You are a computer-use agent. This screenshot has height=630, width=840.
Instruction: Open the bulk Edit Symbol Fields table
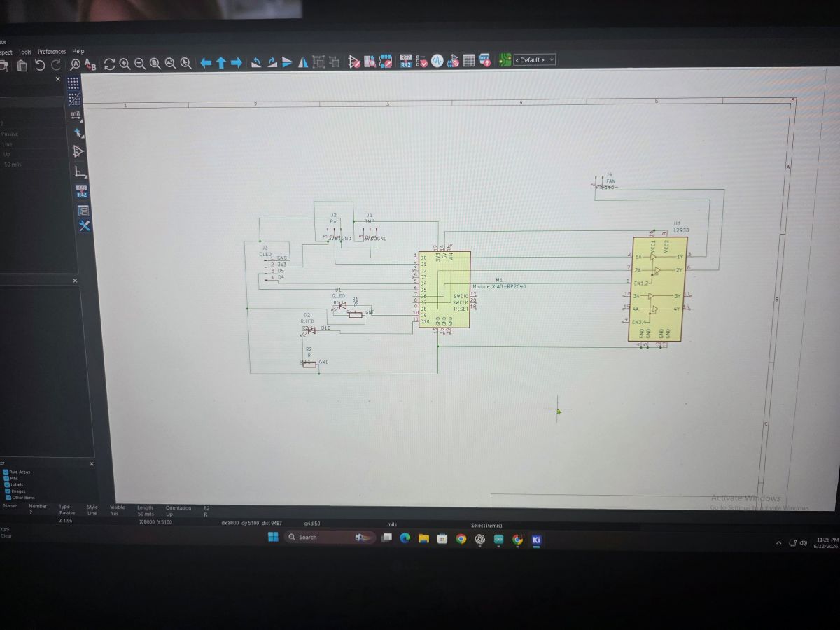468,61
